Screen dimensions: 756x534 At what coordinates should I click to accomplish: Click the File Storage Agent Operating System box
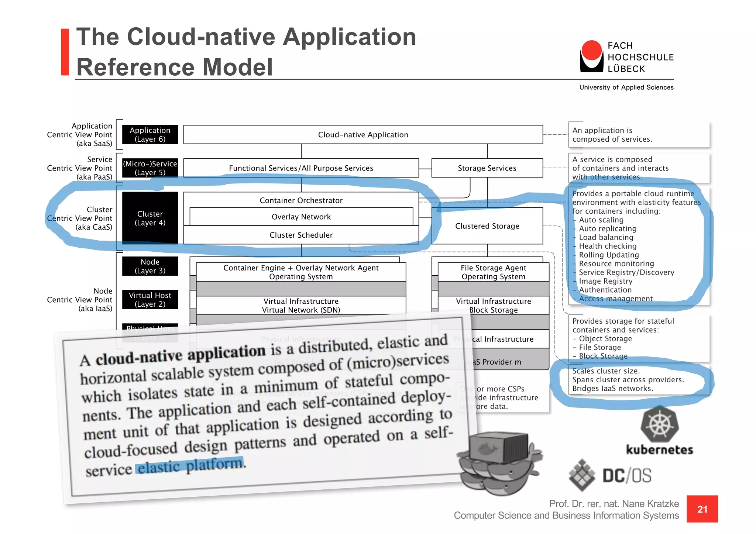click(x=494, y=272)
